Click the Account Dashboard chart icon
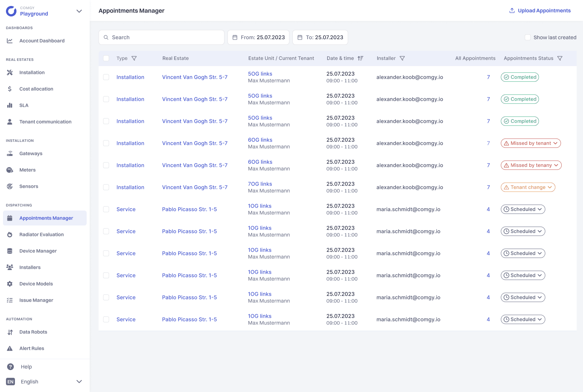 point(10,41)
